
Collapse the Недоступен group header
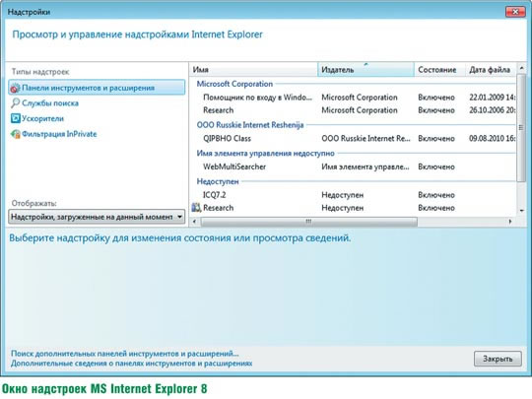pyautogui.click(x=218, y=181)
